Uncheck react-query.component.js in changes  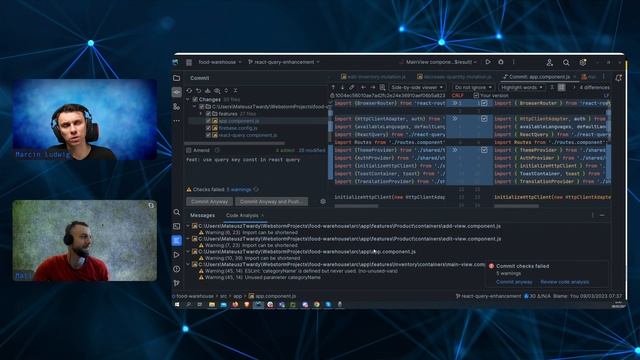click(208, 136)
